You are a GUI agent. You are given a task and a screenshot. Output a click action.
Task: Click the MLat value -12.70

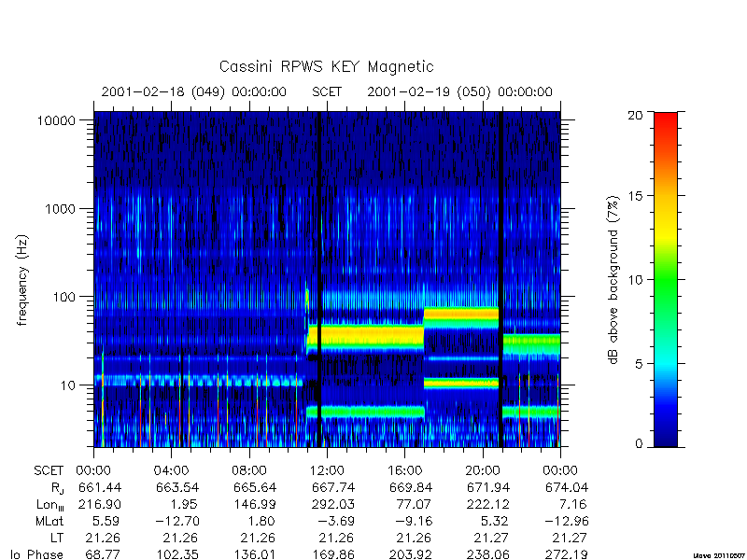177,522
